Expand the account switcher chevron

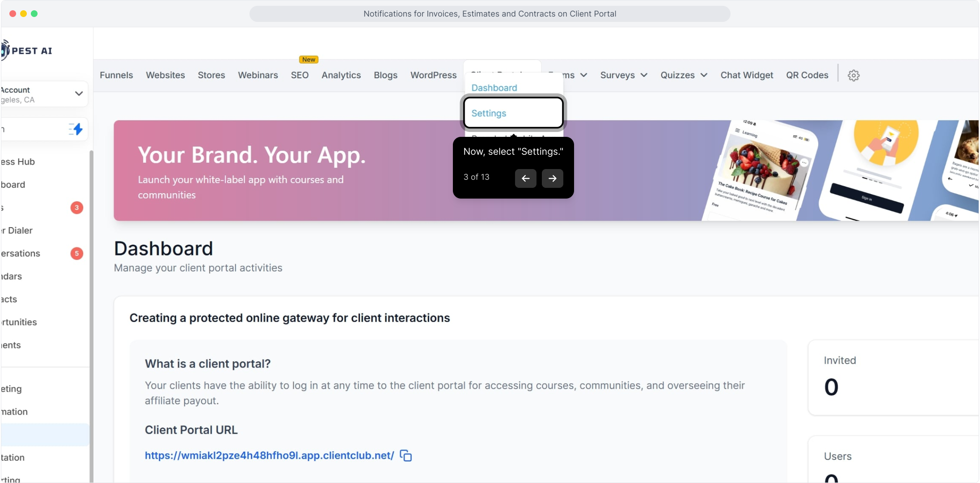click(x=79, y=93)
